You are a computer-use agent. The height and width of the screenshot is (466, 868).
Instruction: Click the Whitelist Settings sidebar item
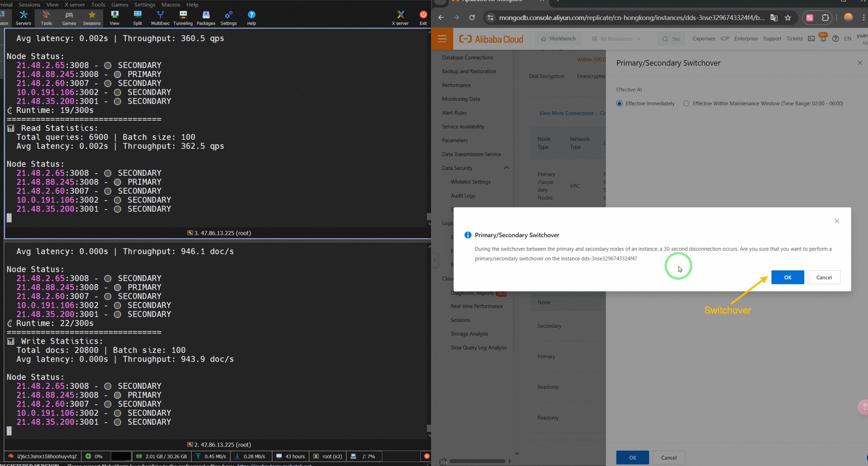point(470,182)
